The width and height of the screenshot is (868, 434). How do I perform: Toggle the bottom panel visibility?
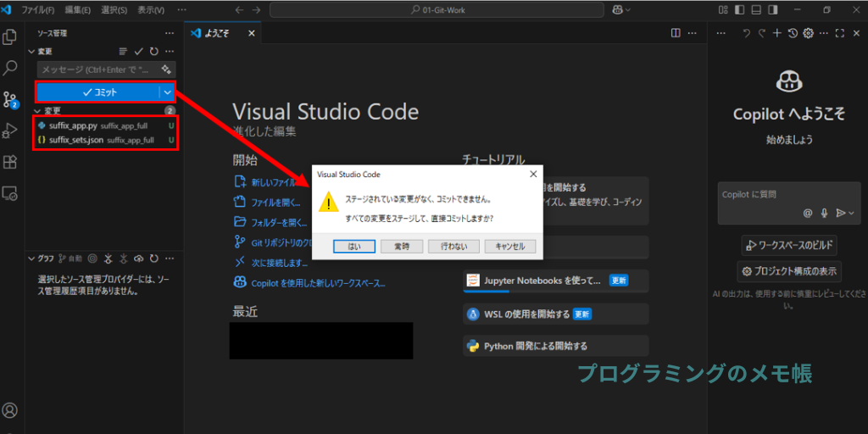[756, 10]
